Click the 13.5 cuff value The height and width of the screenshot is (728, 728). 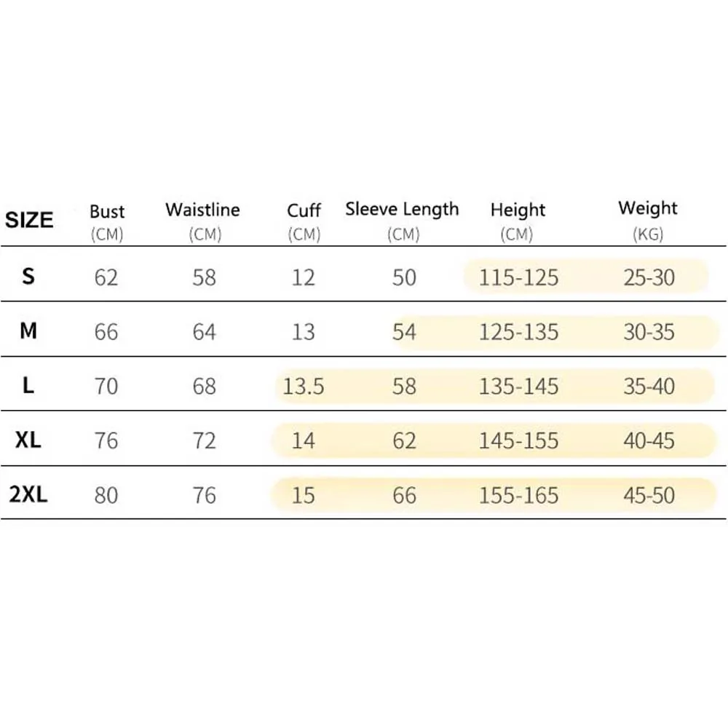point(303,387)
